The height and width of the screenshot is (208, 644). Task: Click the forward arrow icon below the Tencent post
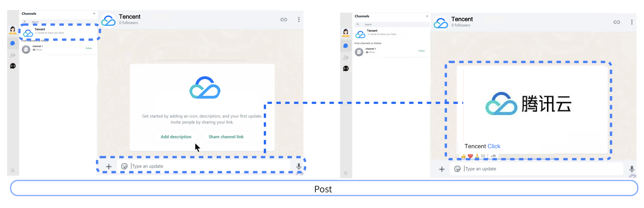(x=493, y=156)
